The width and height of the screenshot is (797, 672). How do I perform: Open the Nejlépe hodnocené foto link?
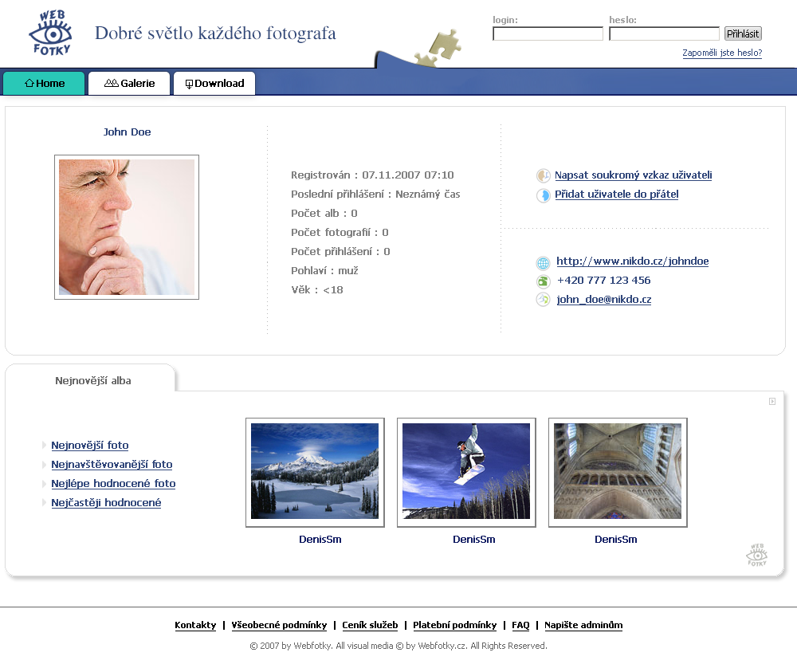click(113, 483)
